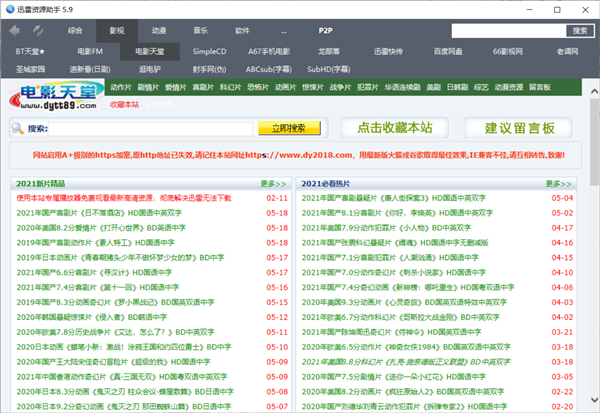Select the P2P tab
The width and height of the screenshot is (600, 413).
(326, 31)
